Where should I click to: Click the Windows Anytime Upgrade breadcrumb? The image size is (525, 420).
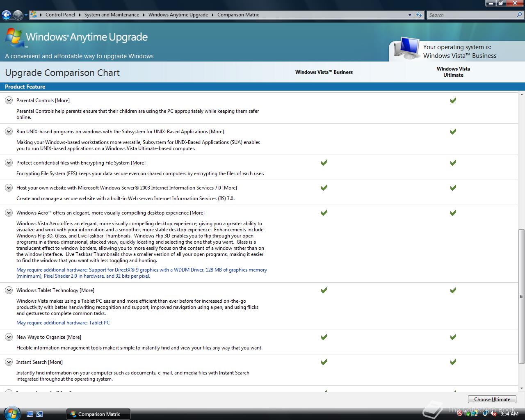pyautogui.click(x=178, y=15)
